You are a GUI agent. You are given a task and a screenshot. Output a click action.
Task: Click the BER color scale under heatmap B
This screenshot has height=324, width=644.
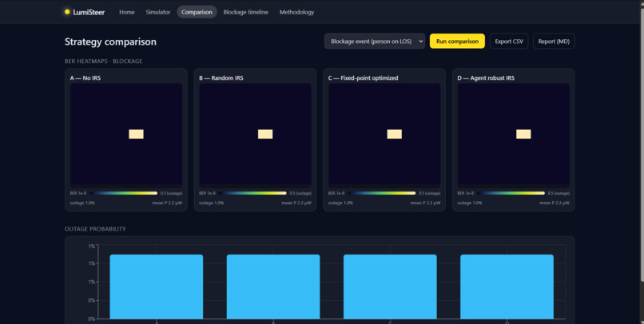pos(252,193)
